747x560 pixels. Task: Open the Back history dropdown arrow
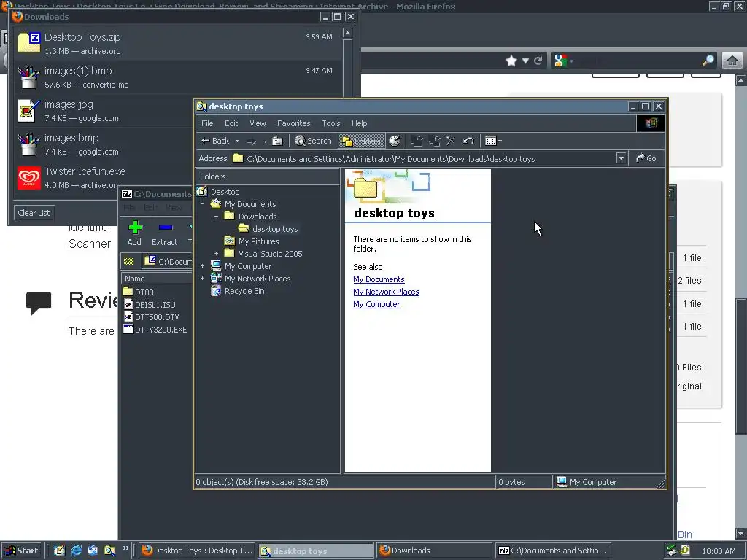coord(237,141)
